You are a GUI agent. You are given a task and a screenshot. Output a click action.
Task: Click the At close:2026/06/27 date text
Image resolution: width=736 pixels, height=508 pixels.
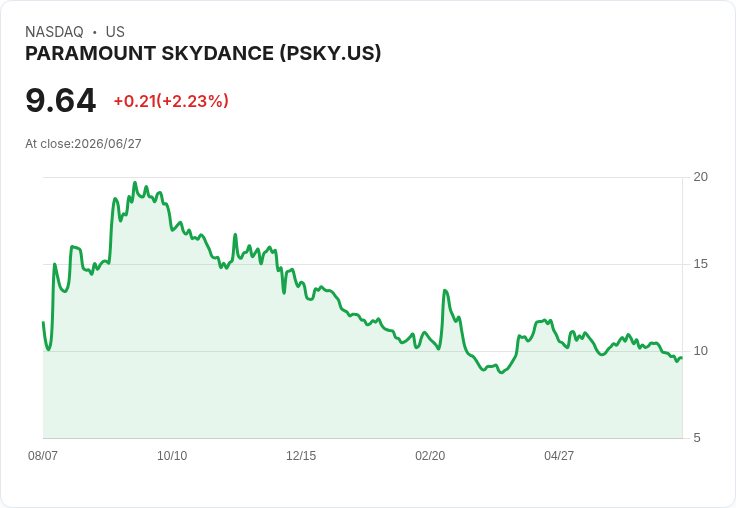click(83, 144)
